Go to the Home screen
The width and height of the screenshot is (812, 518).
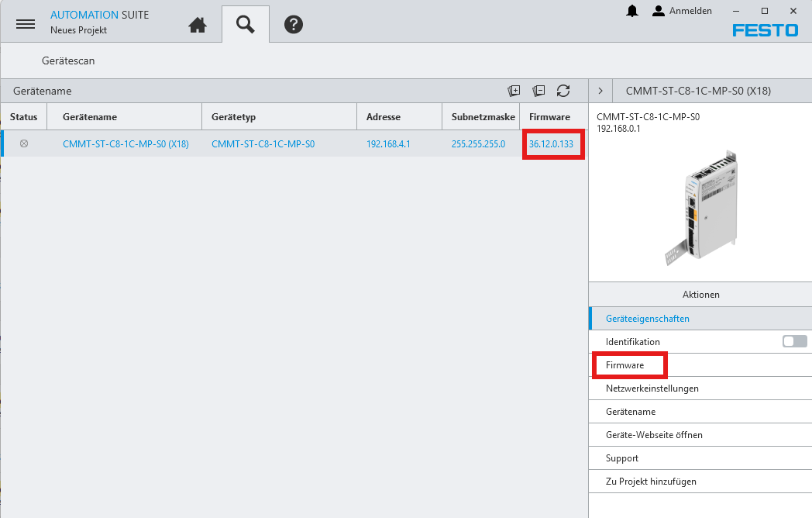click(198, 24)
